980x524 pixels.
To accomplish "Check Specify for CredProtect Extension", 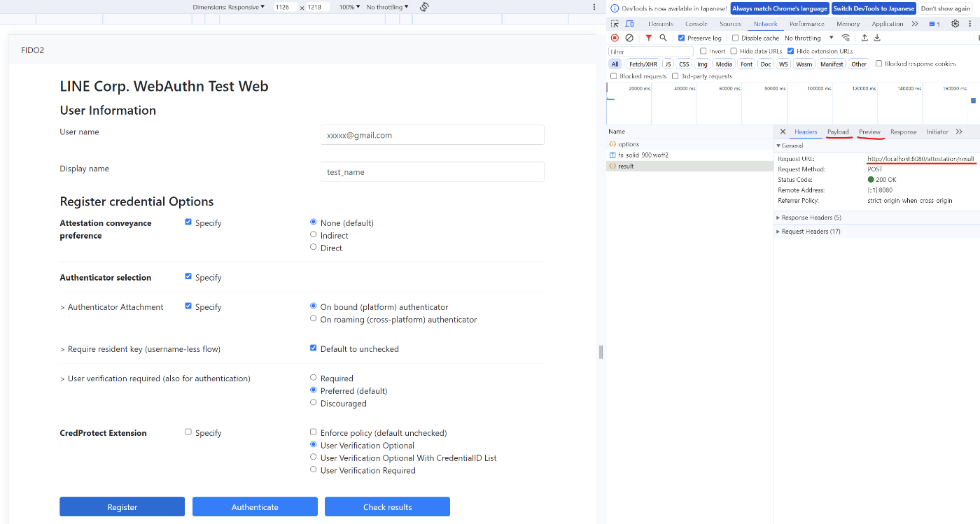I will click(188, 432).
